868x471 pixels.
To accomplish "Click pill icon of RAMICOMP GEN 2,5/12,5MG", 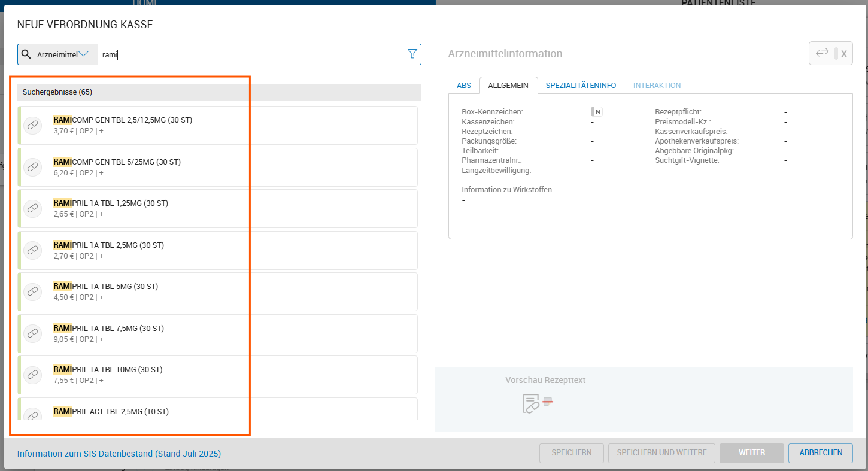I will pos(33,125).
